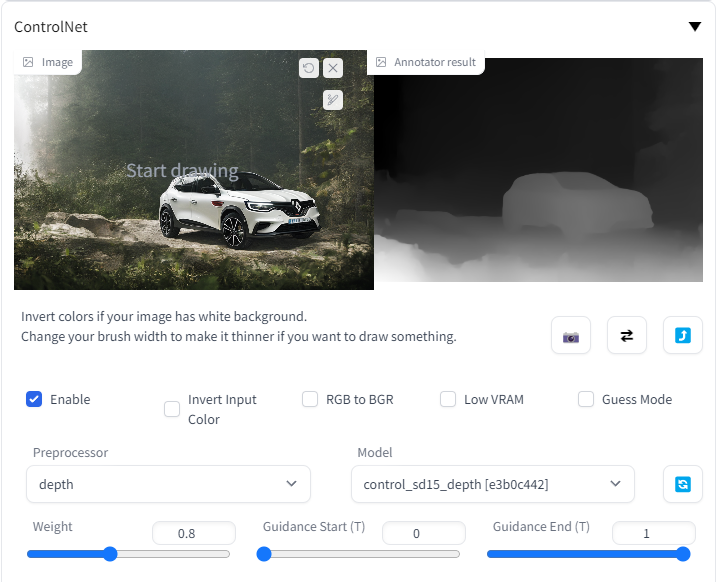Uncheck the Enable checkbox
The image size is (717, 582).
(x=34, y=399)
